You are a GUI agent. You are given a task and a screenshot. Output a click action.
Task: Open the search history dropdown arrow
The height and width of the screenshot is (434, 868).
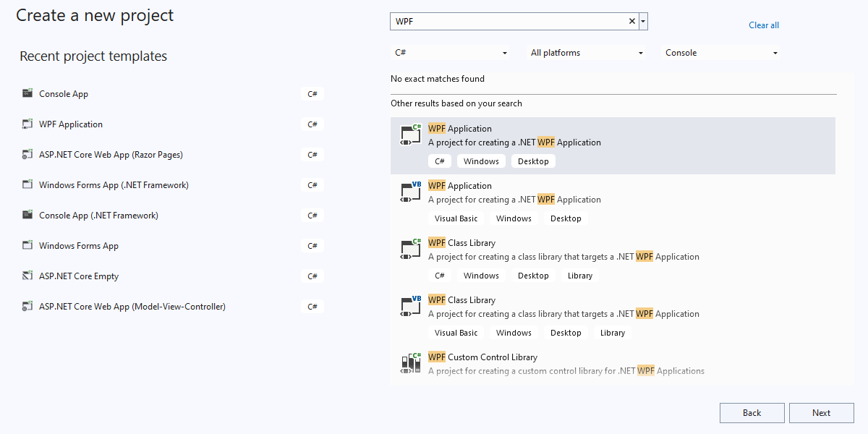(643, 22)
